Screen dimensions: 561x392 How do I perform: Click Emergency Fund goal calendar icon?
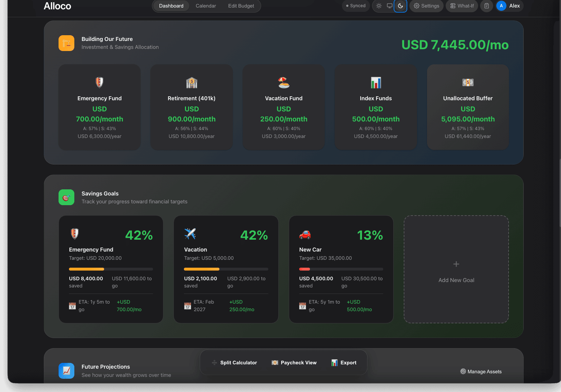tap(72, 306)
